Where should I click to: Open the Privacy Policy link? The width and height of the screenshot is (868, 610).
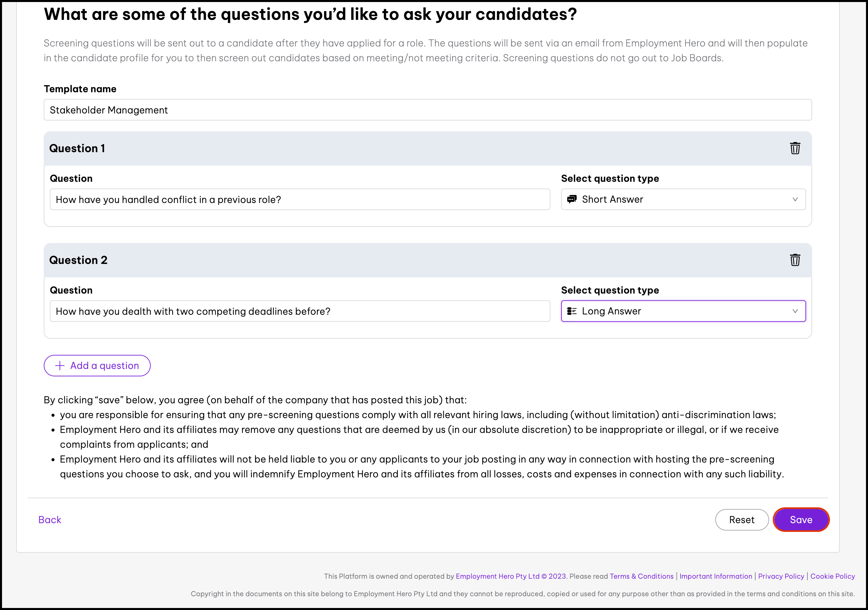pyautogui.click(x=781, y=576)
